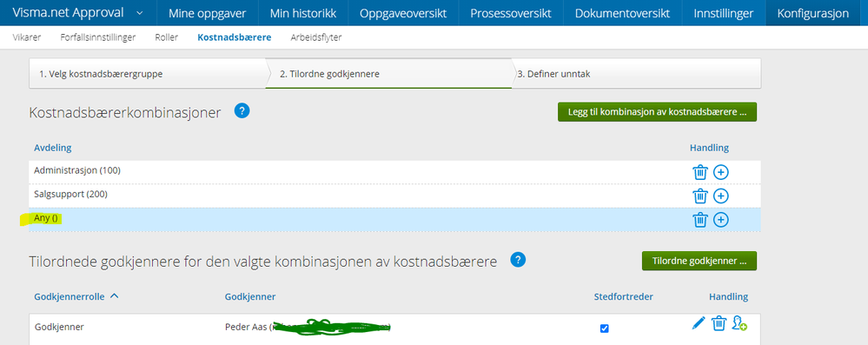The height and width of the screenshot is (345, 868).
Task: Open the Mine oppgaver tab
Action: pos(209,13)
